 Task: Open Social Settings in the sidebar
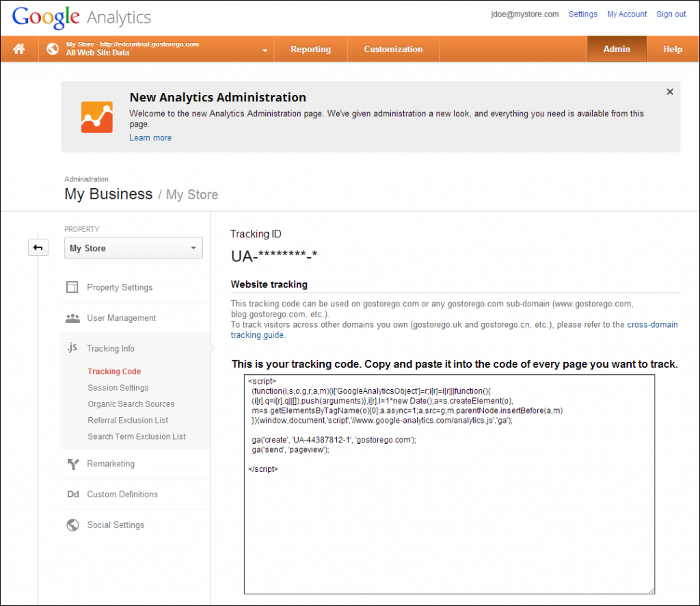[x=116, y=525]
